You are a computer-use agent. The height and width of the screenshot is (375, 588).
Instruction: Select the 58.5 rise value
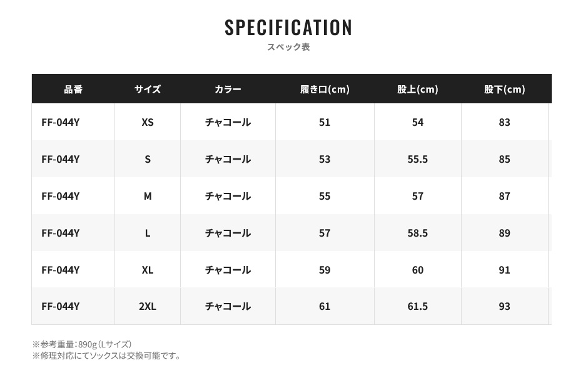tap(417, 233)
